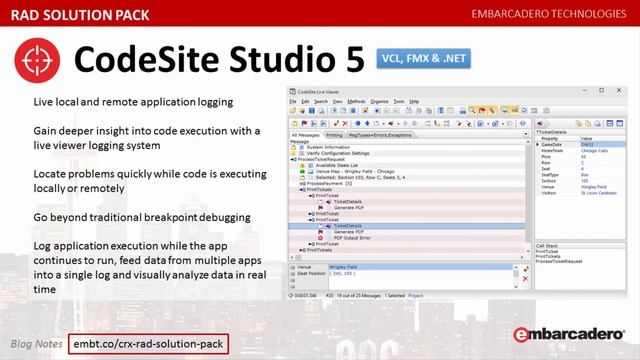Viewport: 640px width, 360px height.
Task: Open the Tools menu
Action: click(399, 101)
